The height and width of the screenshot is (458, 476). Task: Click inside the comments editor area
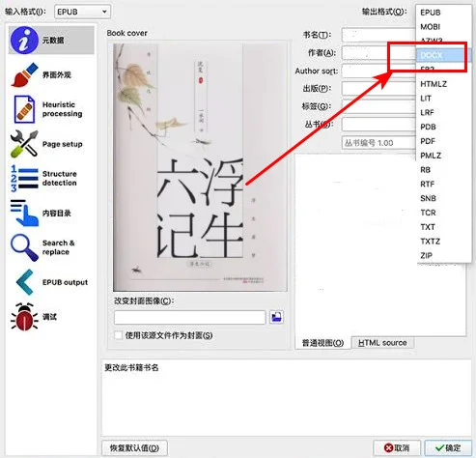pyautogui.click(x=380, y=244)
